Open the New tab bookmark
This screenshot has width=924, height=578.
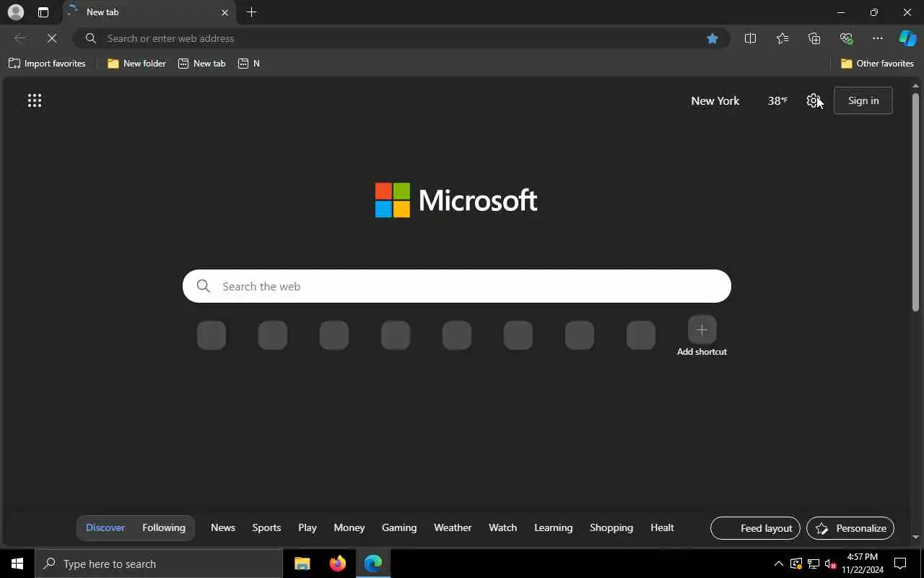click(x=202, y=64)
